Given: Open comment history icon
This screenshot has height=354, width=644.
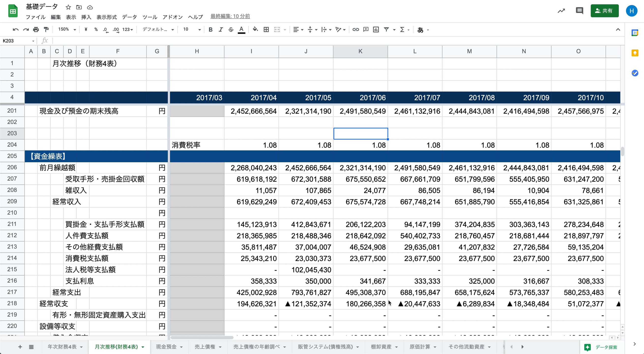Looking at the screenshot, I should coord(579,11).
